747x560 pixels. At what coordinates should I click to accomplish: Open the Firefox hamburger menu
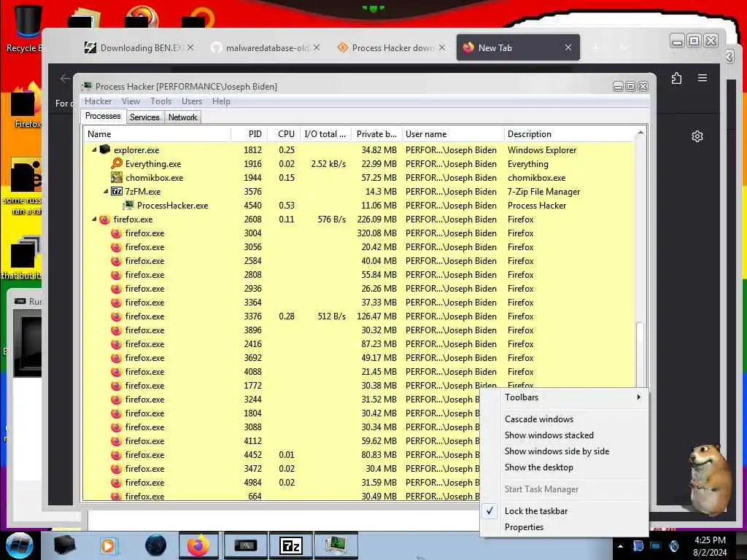[703, 77]
